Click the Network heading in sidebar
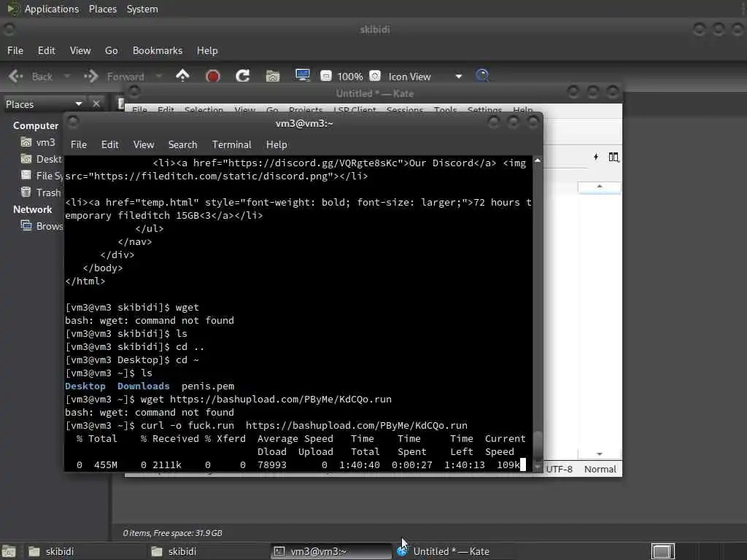This screenshot has width=747, height=560. point(32,209)
